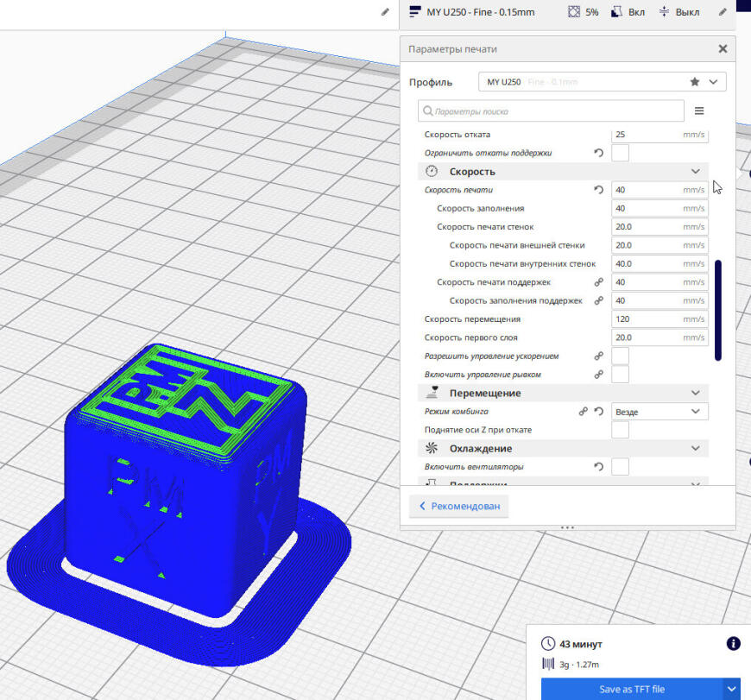
Task: Click the Перемещение section travel icon
Action: click(x=432, y=393)
